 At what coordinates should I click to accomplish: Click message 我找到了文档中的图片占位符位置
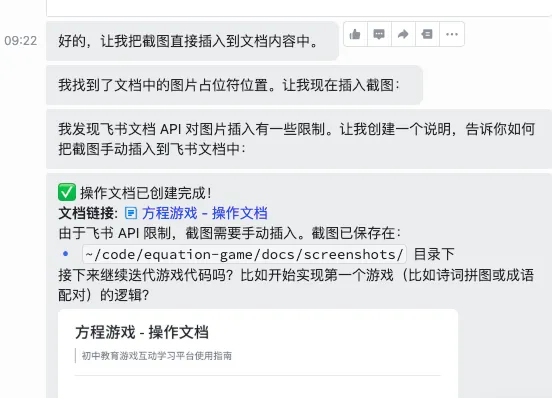click(234, 85)
